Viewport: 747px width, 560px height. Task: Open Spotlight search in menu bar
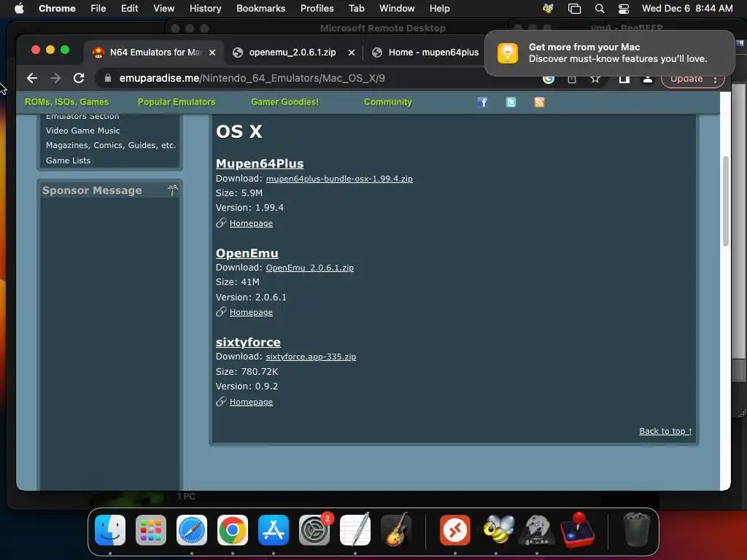pos(600,9)
